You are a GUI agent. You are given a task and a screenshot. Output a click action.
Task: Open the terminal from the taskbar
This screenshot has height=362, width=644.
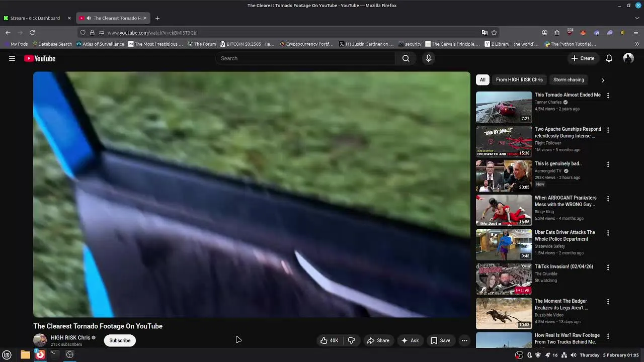54,355
